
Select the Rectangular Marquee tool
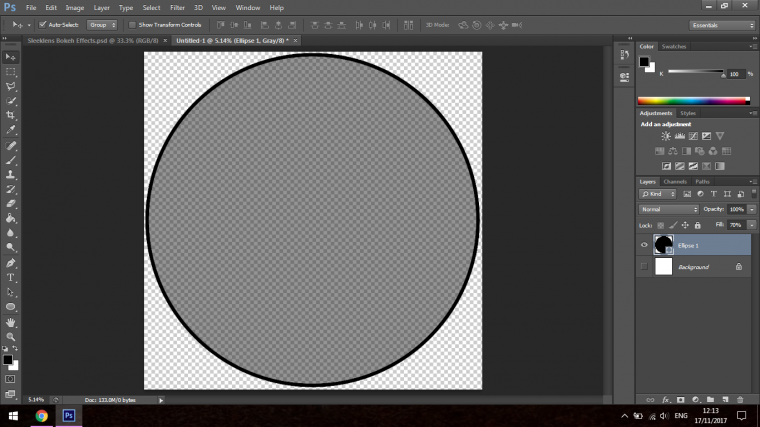coord(11,72)
